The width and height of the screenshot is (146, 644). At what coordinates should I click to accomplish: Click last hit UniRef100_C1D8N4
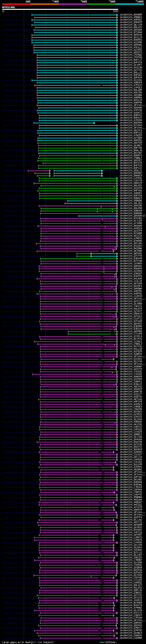coord(131,638)
